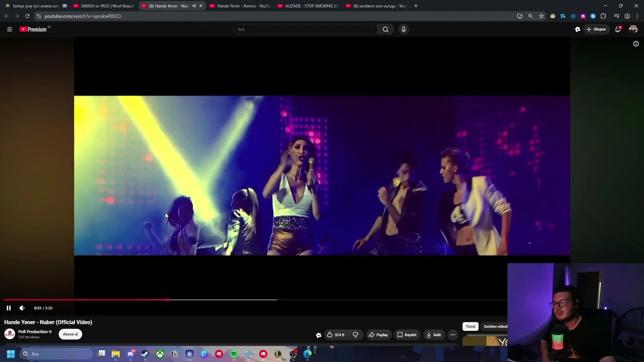
Task: Open Poll Production channel avatar
Action: pyautogui.click(x=10, y=334)
